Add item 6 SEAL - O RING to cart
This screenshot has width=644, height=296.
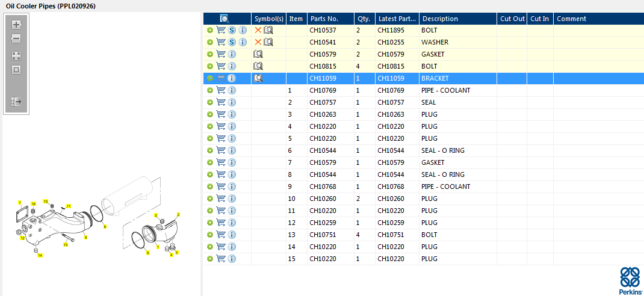tap(221, 150)
